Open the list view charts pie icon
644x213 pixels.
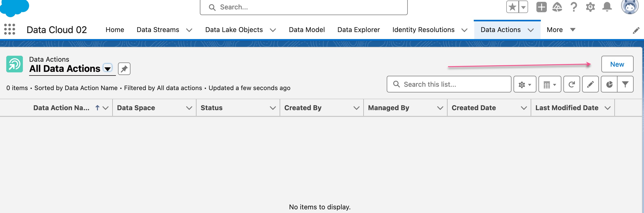[x=609, y=84]
